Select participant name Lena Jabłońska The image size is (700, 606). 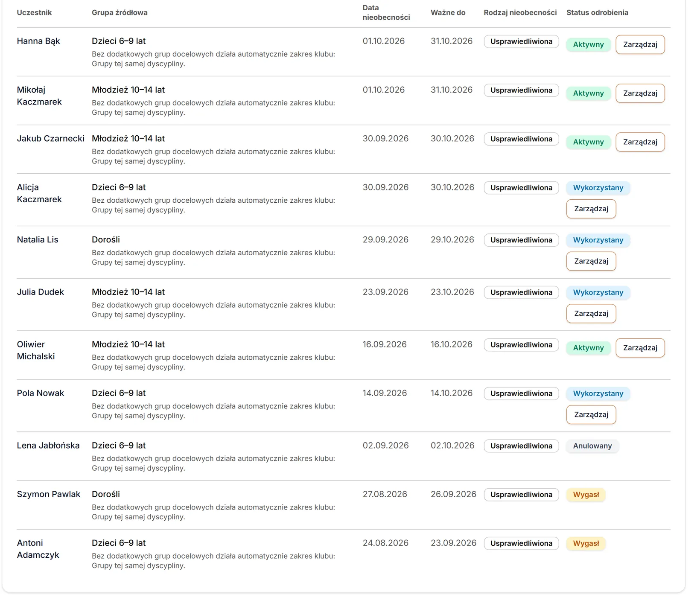pyautogui.click(x=48, y=445)
